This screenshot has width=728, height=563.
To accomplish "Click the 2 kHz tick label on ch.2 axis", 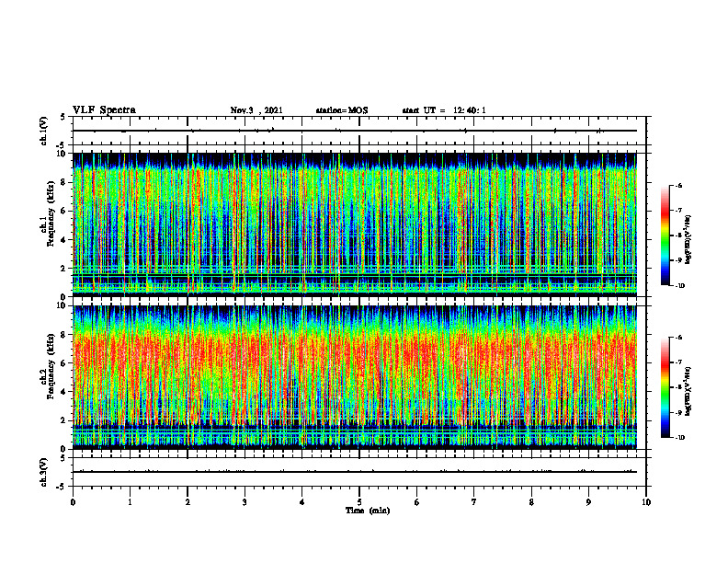I will 64,420.
